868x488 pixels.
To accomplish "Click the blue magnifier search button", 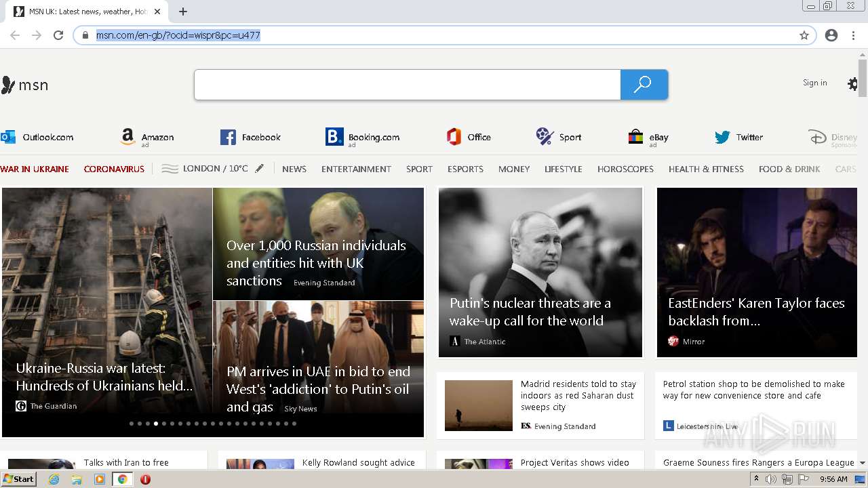I will [644, 85].
